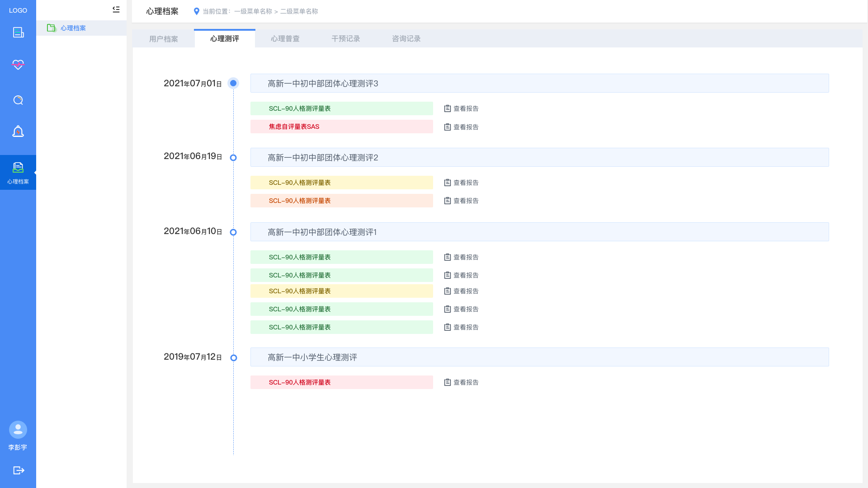Switch to the 心理普查 tab
Image resolution: width=868 pixels, height=488 pixels.
[x=285, y=39]
